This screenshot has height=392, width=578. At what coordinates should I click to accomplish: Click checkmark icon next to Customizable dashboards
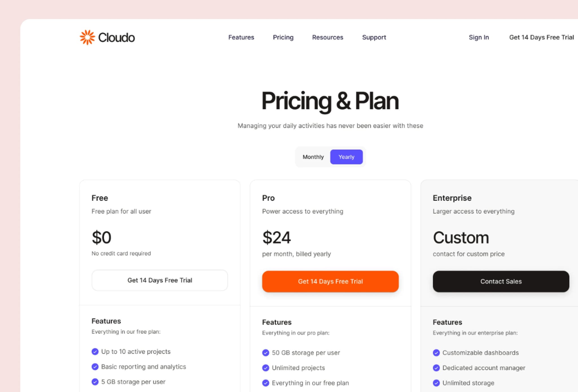[436, 353]
